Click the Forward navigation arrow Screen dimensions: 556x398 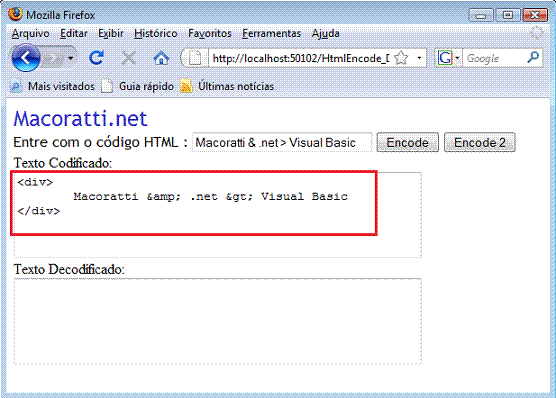pyautogui.click(x=53, y=59)
